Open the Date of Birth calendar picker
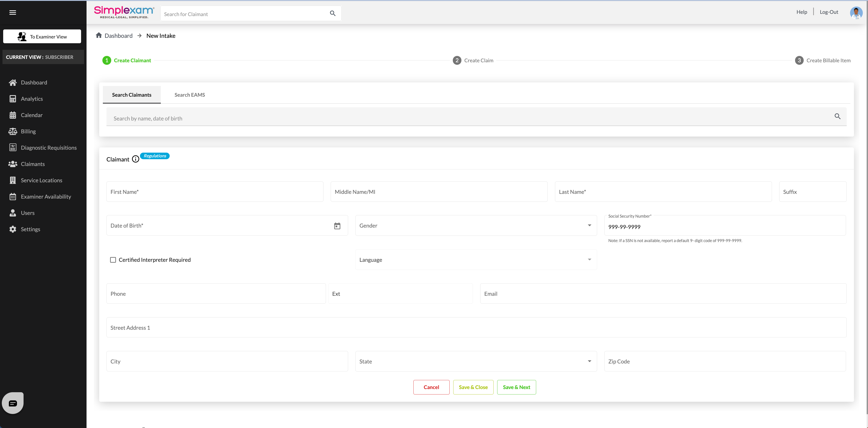This screenshot has width=868, height=428. 337,226
